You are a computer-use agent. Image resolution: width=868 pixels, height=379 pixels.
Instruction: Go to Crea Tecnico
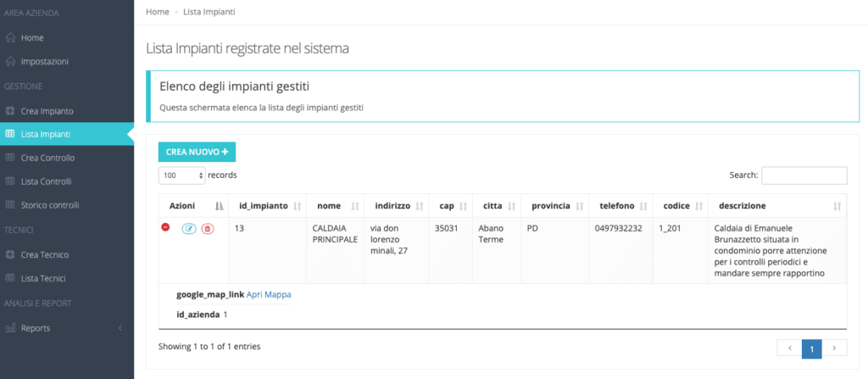(x=44, y=255)
